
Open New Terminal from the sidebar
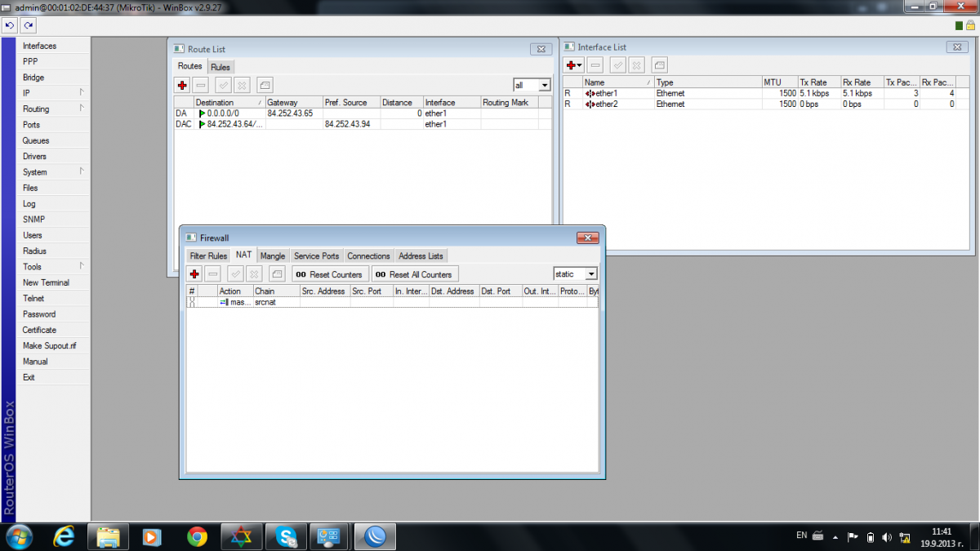[x=46, y=282]
